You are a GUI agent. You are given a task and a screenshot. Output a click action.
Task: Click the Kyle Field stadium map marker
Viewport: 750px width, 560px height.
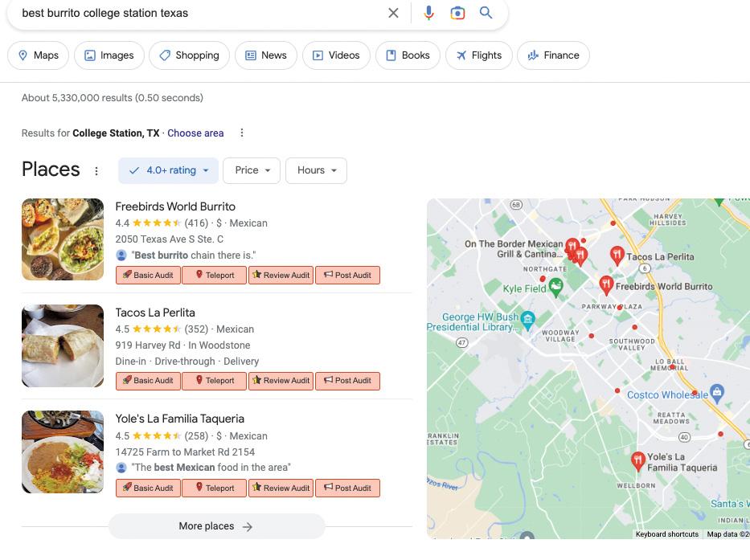(555, 288)
